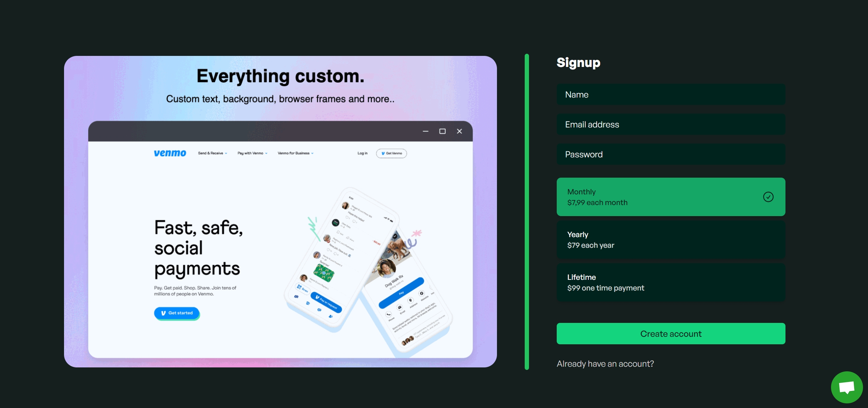Expand the Venmo for Business menu
Screen dimensions: 868x408
point(295,153)
